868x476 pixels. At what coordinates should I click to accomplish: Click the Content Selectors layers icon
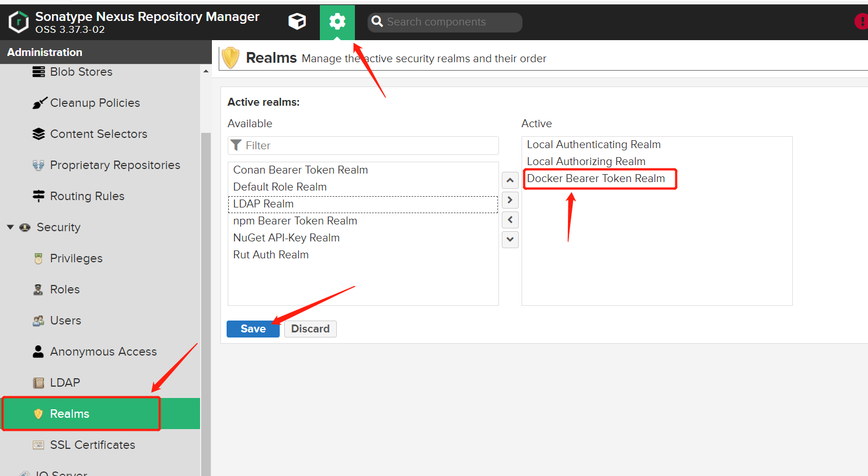[x=38, y=134]
